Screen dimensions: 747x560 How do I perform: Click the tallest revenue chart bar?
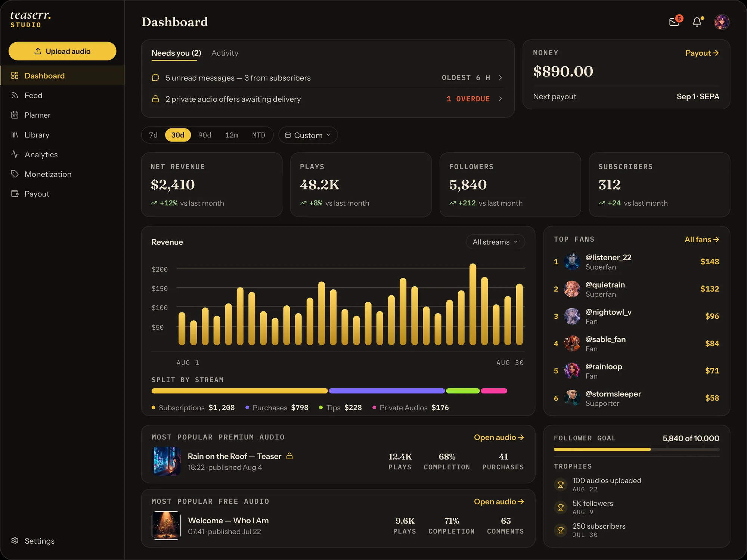click(x=473, y=304)
